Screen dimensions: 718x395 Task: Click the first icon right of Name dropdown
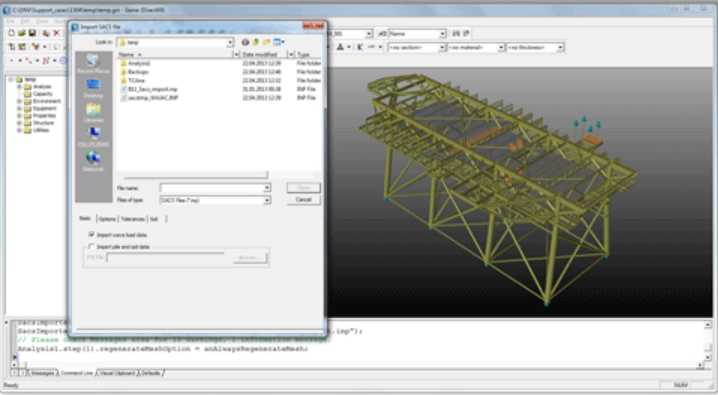[456, 33]
